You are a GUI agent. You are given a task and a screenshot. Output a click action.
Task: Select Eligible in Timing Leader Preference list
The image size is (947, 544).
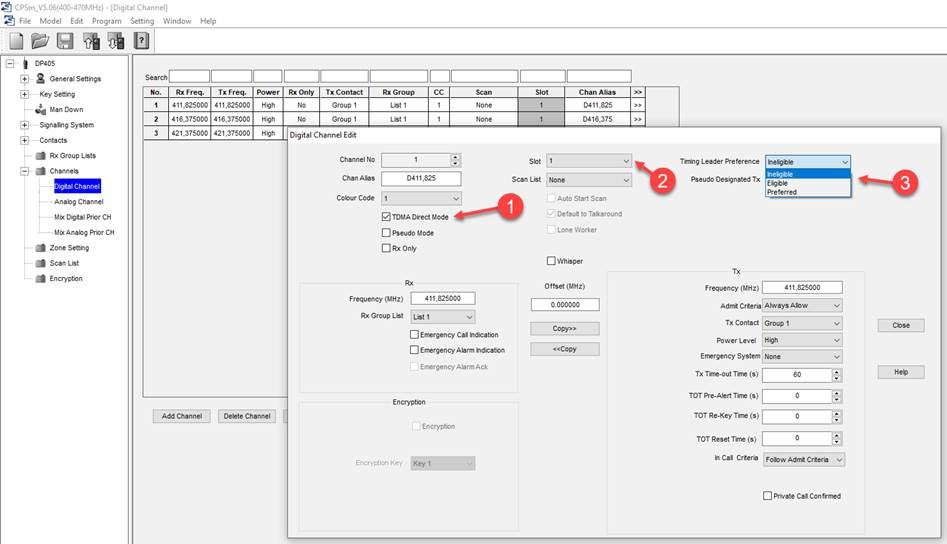point(807,183)
